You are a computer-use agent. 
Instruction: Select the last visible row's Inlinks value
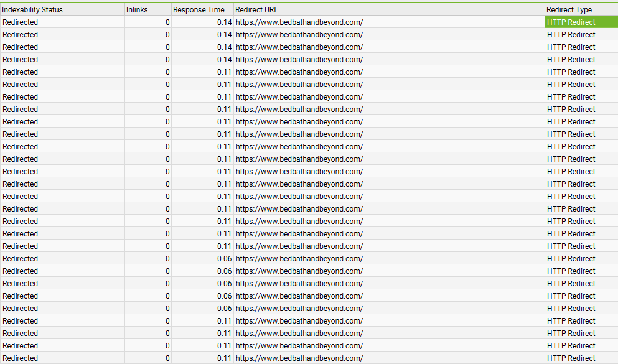click(x=167, y=358)
